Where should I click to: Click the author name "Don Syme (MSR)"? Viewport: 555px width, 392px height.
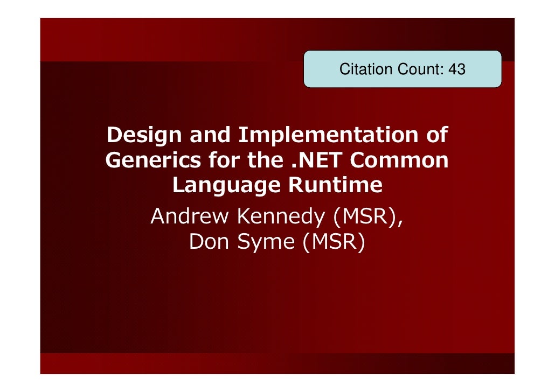click(277, 242)
